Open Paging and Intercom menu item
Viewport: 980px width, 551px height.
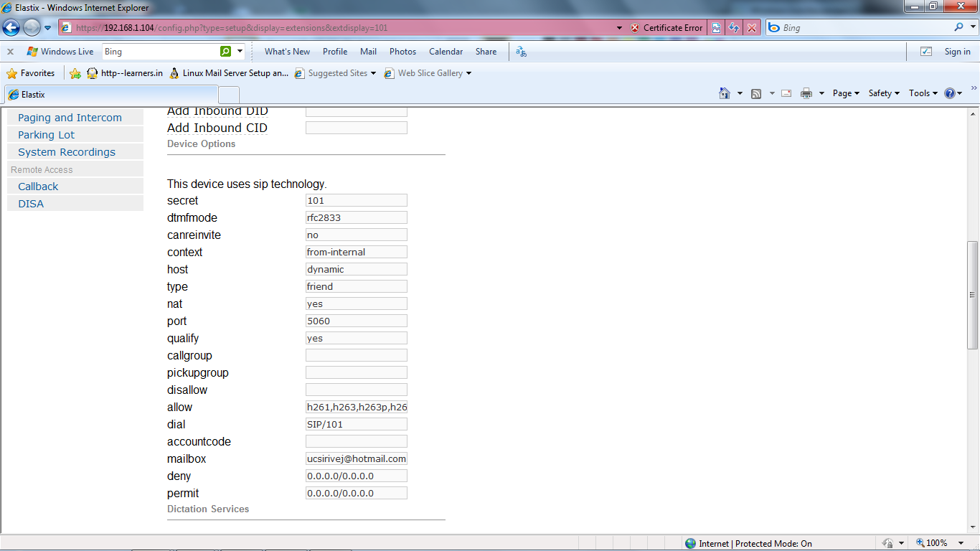tap(70, 118)
